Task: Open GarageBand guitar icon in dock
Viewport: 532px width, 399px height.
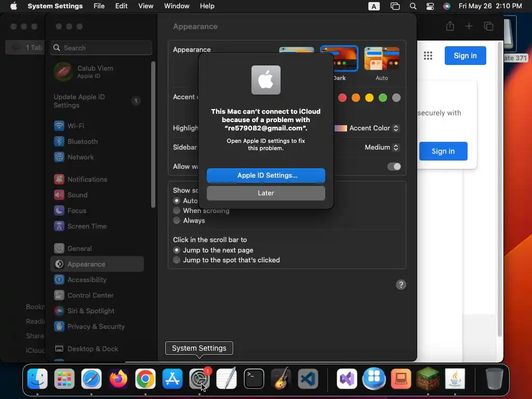Action: [x=281, y=379]
